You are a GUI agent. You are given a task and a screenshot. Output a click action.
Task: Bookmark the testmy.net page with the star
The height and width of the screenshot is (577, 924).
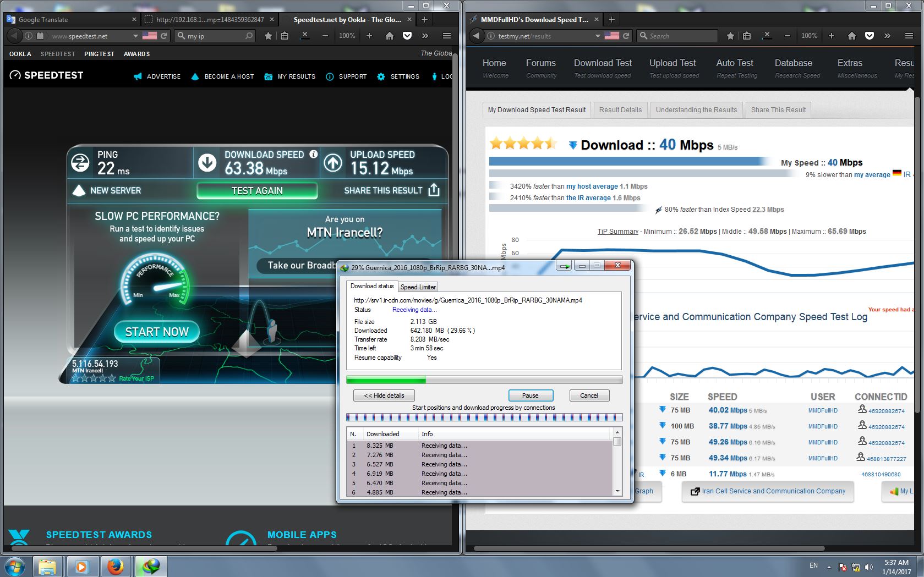(730, 36)
